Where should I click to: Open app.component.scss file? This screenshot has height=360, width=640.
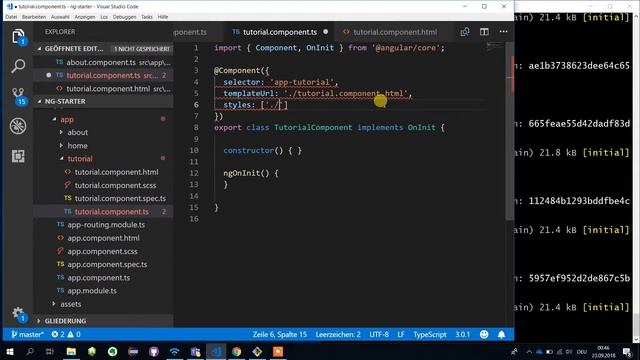click(x=103, y=251)
